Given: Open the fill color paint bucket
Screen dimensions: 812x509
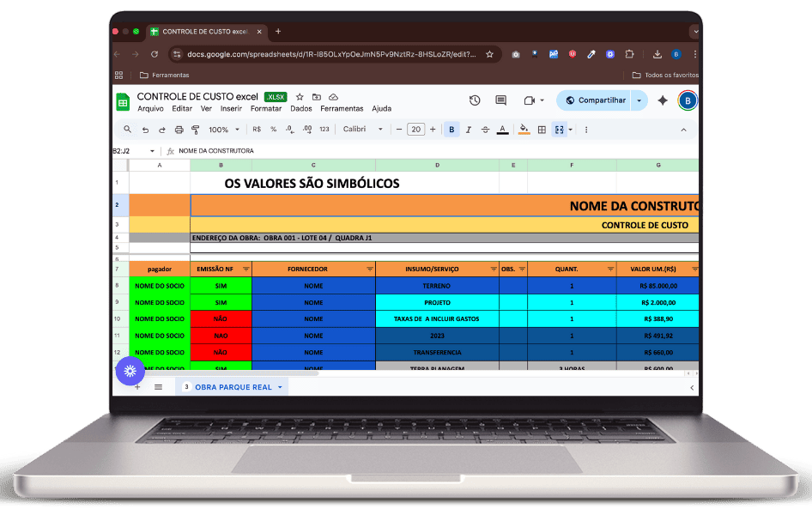Looking at the screenshot, I should 524,130.
